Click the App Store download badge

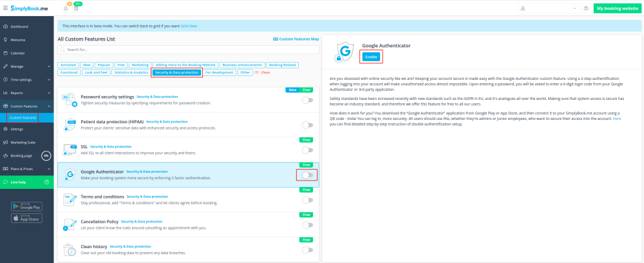(26, 219)
